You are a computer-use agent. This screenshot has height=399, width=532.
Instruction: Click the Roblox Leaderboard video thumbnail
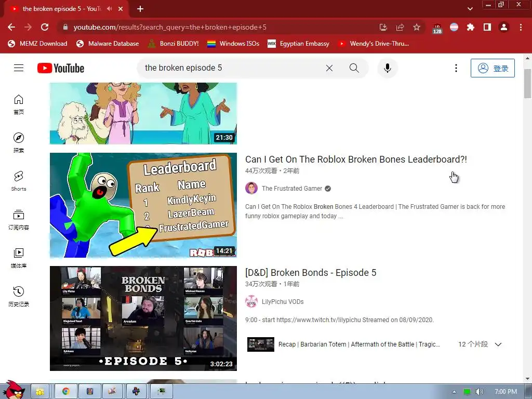point(143,205)
